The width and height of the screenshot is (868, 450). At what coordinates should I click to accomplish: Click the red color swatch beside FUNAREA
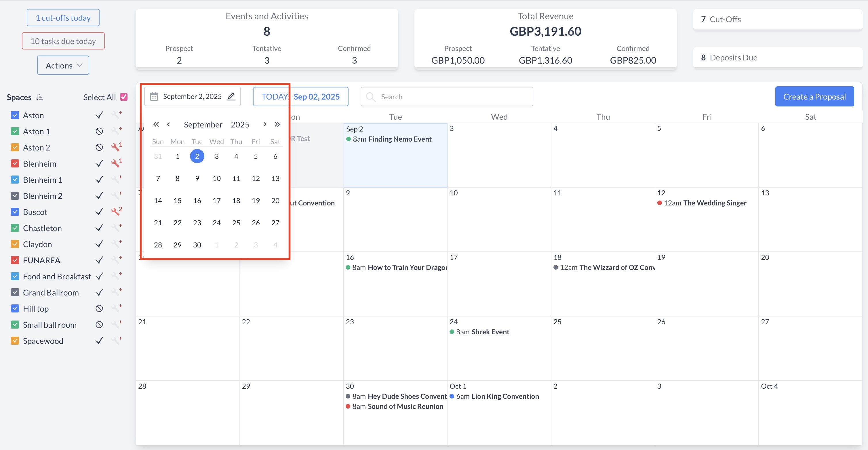15,260
